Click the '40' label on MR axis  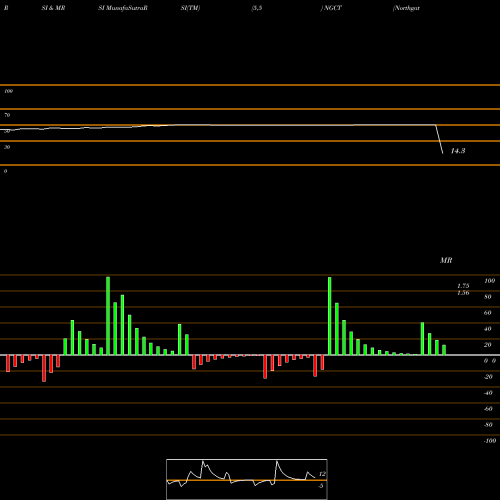tap(488, 329)
